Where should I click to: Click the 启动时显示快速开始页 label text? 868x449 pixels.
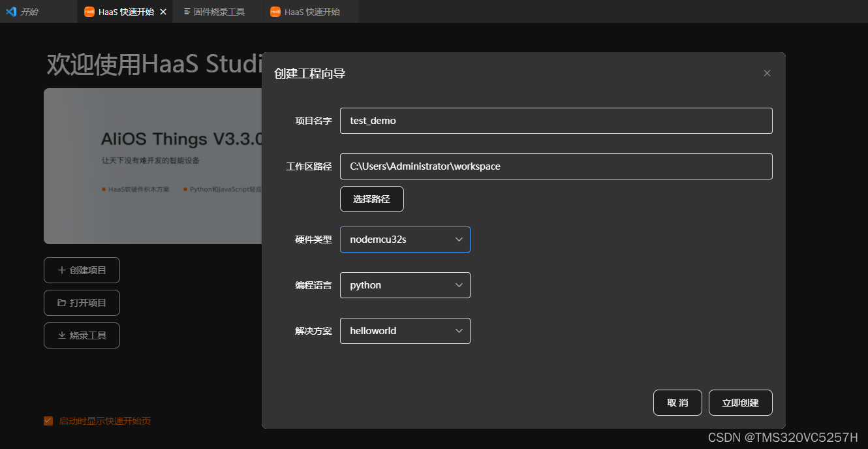point(105,421)
